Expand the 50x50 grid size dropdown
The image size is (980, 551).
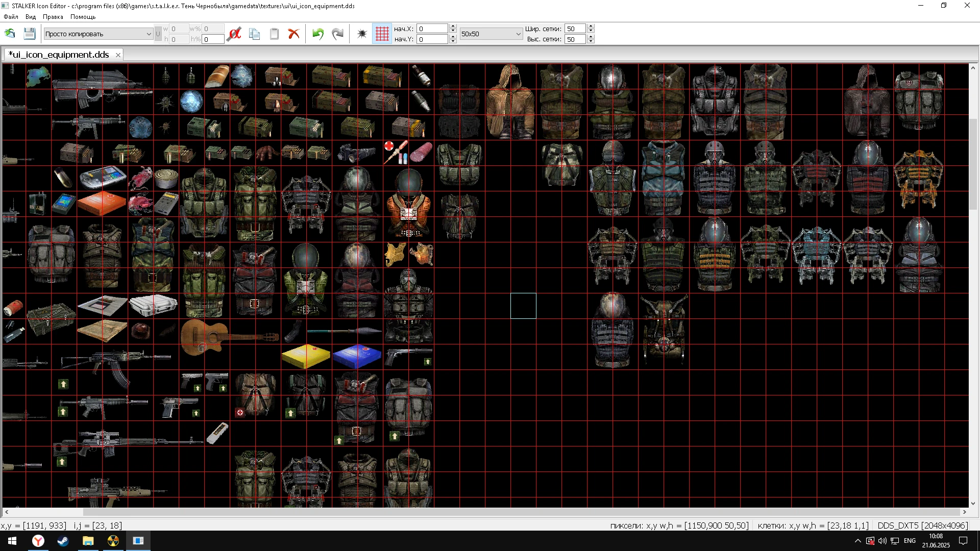coord(518,34)
